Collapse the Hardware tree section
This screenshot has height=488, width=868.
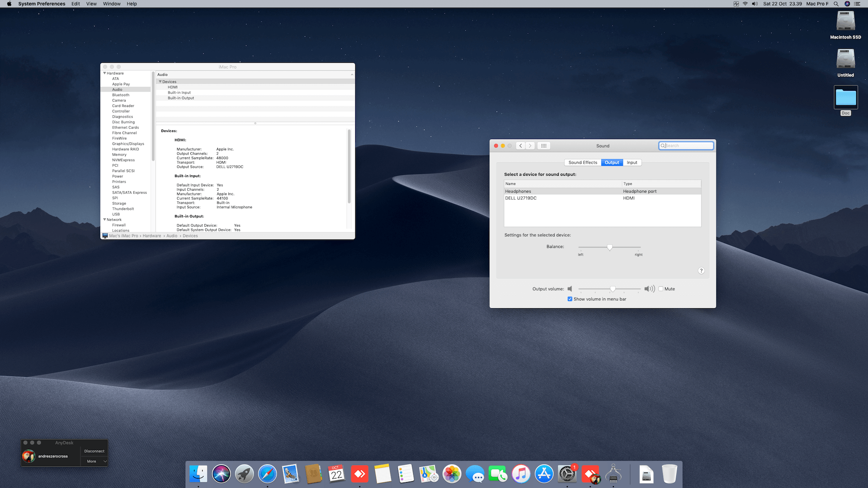click(104, 73)
